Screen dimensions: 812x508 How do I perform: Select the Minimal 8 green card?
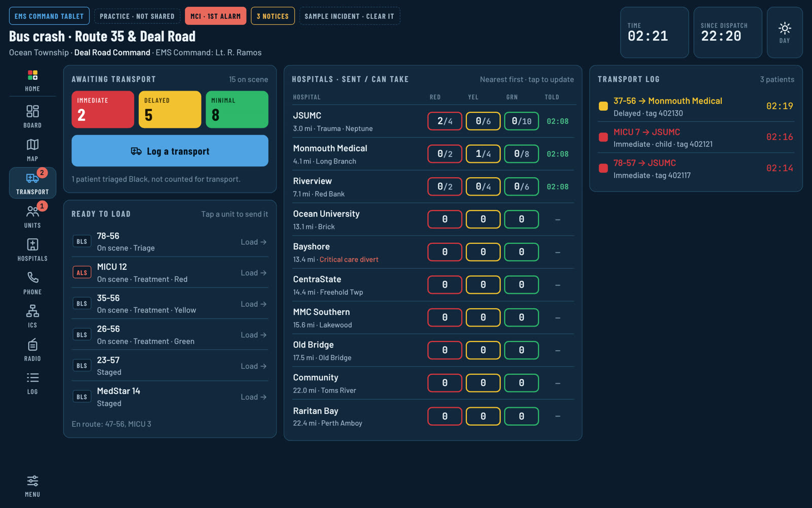coord(237,109)
